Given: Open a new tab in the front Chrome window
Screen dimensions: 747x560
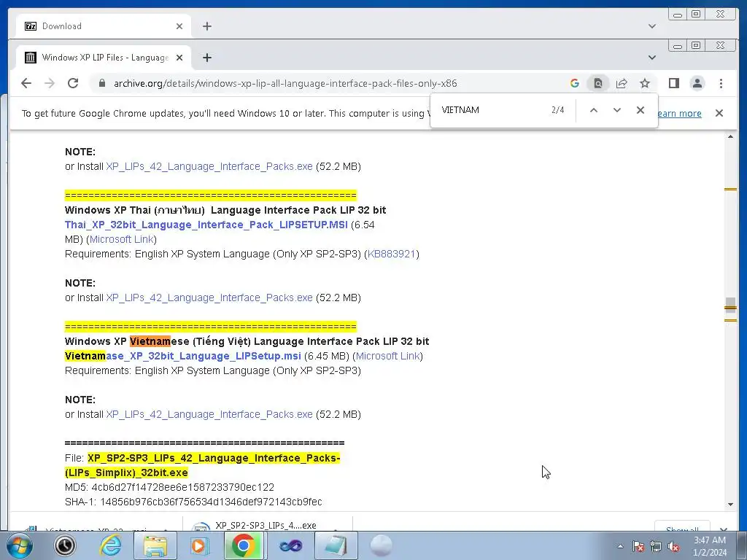Looking at the screenshot, I should pyautogui.click(x=206, y=58).
